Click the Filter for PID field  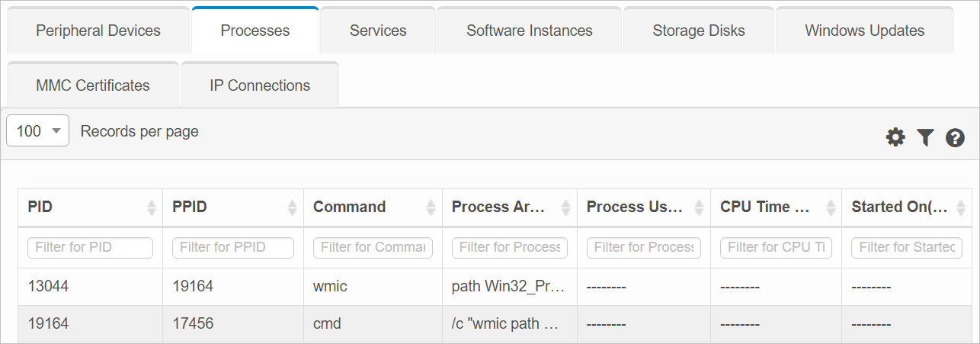90,247
